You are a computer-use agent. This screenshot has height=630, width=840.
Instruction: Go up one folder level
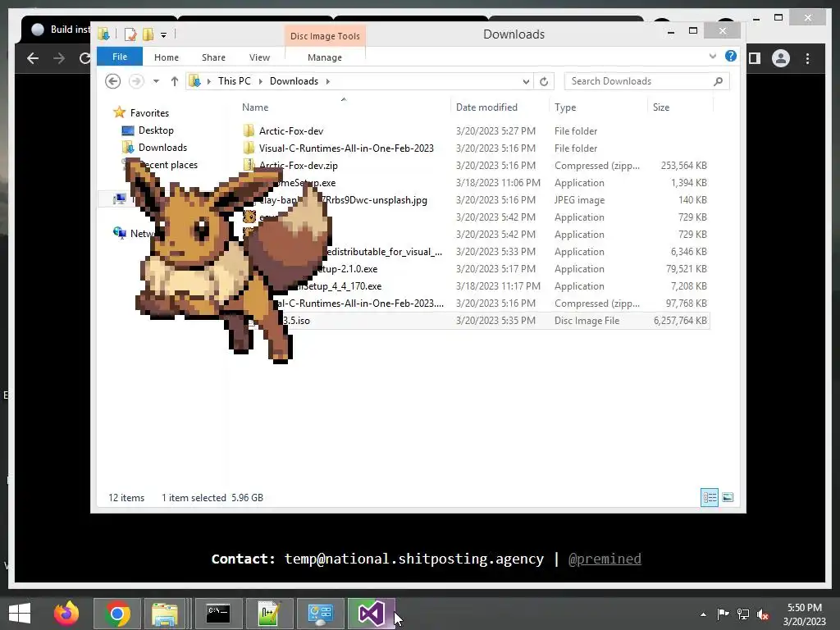click(174, 81)
